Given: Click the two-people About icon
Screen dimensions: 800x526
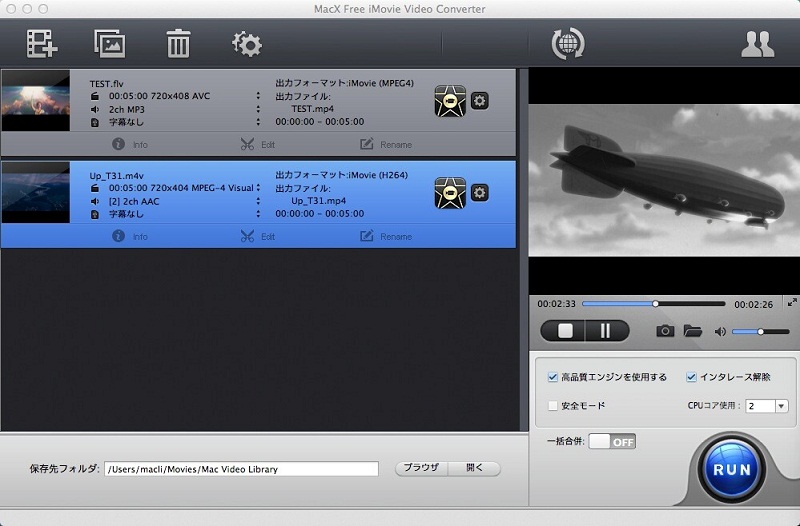Looking at the screenshot, I should tap(758, 44).
